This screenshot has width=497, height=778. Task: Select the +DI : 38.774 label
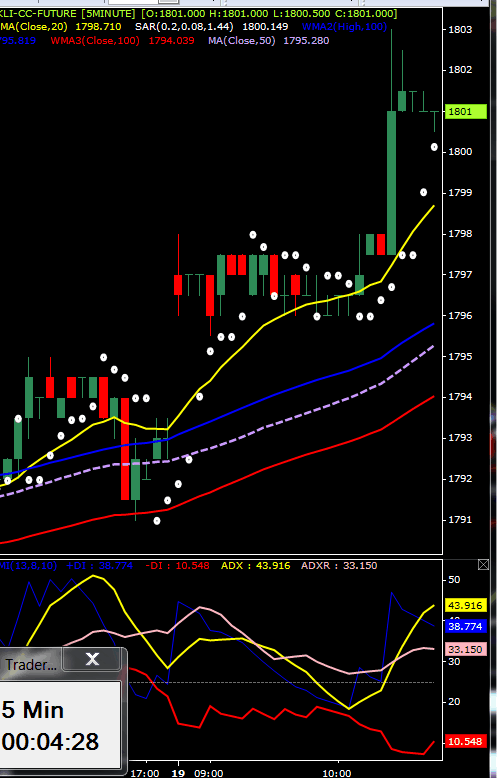(99, 566)
